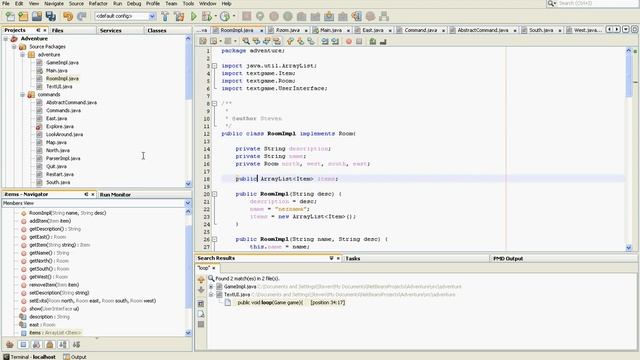The width and height of the screenshot is (640, 360).
Task: Select ParserImpl.java in the Projects tree
Action: pos(63,158)
